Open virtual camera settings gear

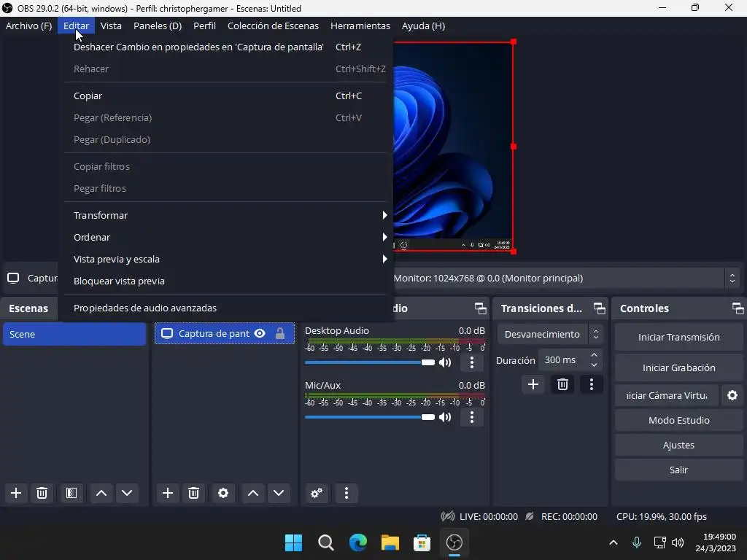click(x=732, y=395)
